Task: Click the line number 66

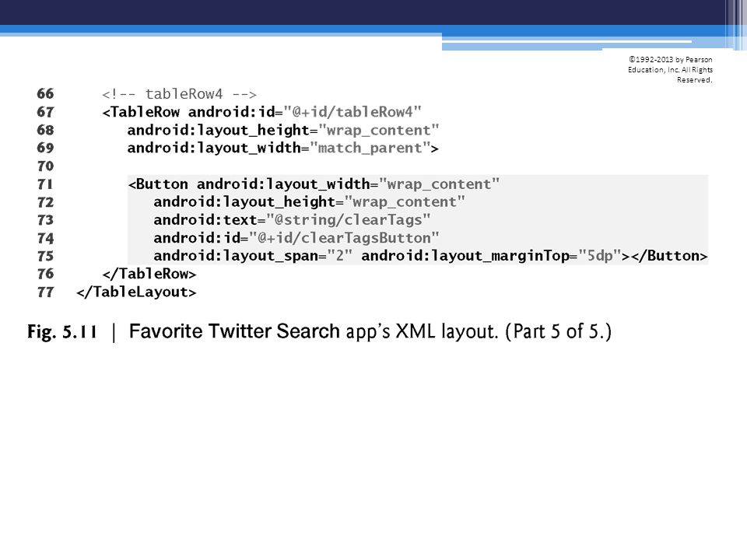Action: pos(45,93)
